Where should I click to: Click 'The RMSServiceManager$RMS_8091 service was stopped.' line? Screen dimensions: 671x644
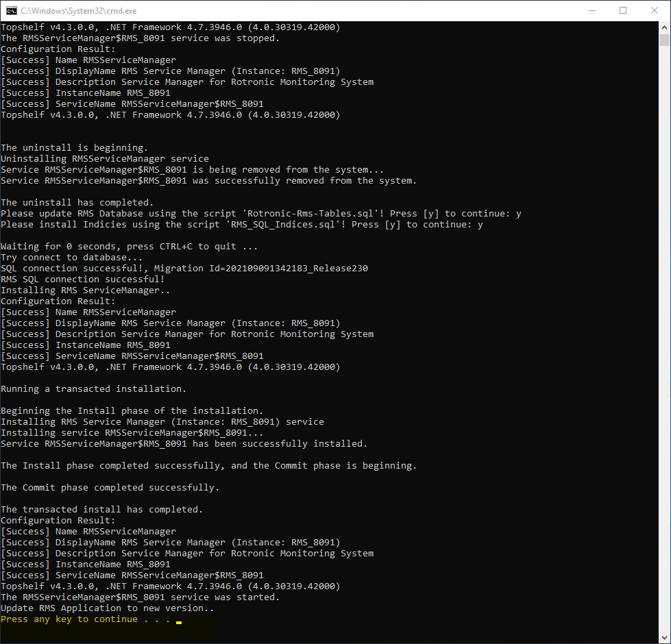coord(140,38)
